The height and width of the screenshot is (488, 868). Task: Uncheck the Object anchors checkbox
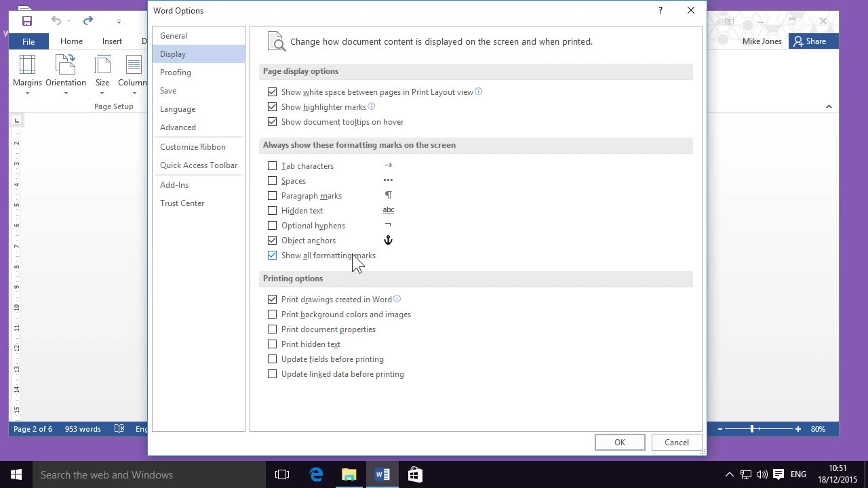tap(272, 241)
